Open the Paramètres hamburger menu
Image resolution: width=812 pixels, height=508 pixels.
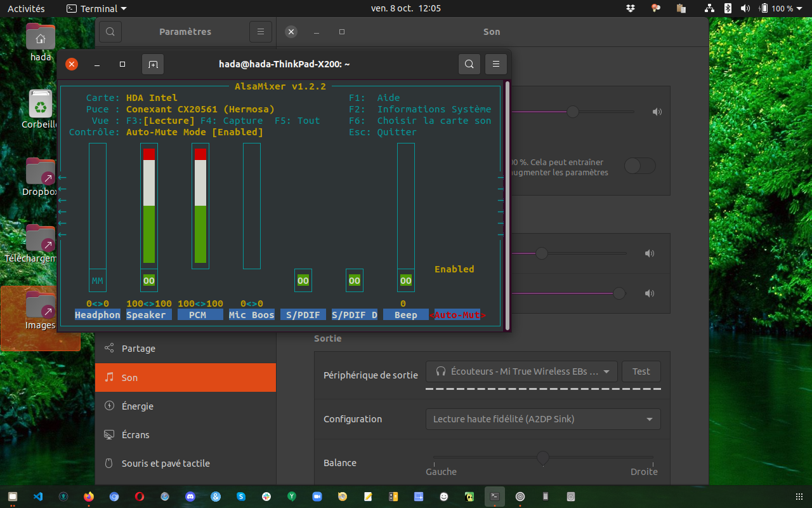261,32
